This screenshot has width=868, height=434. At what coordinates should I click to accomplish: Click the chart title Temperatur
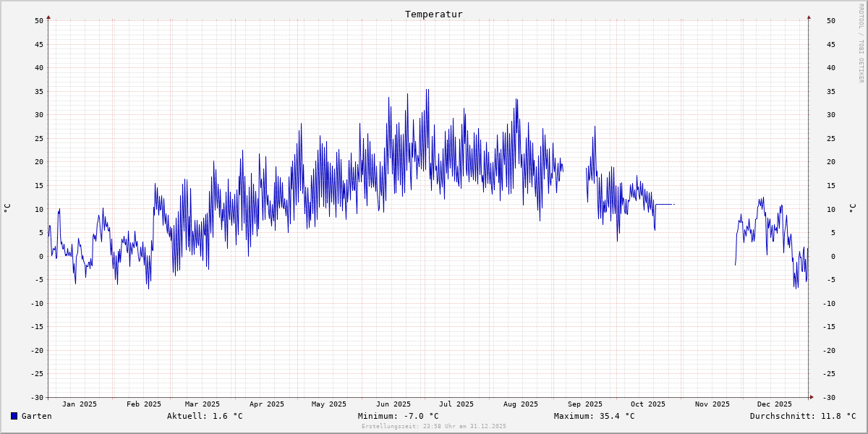(x=433, y=14)
